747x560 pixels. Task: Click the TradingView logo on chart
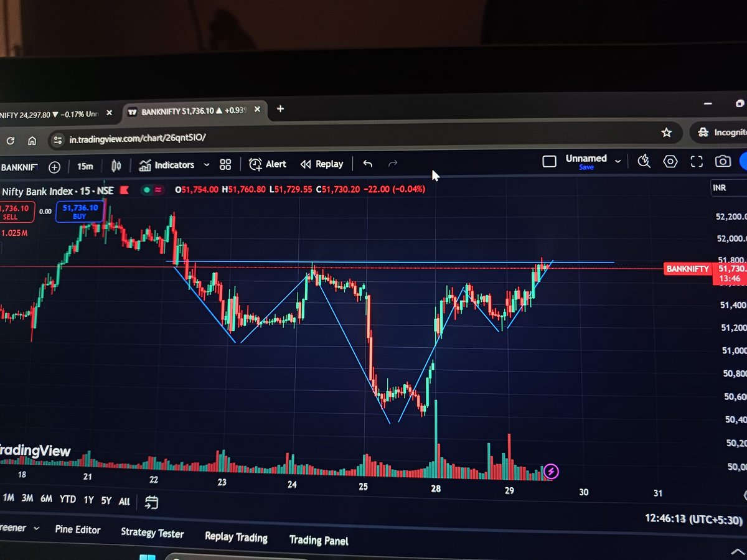pos(35,450)
